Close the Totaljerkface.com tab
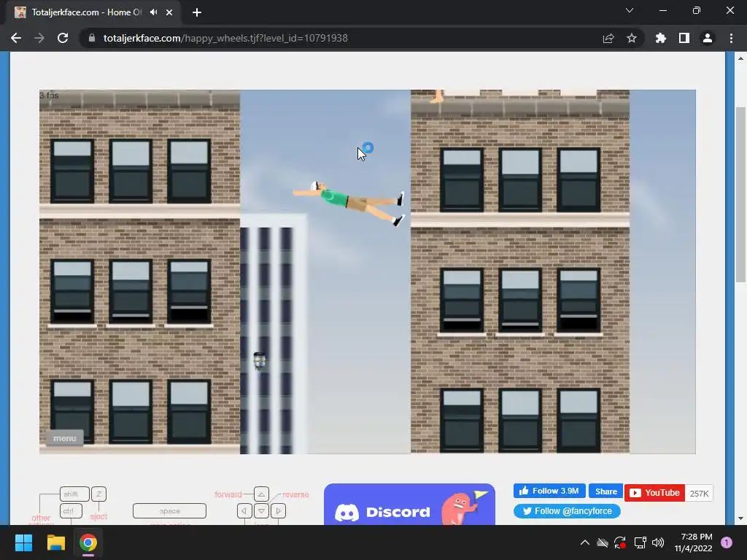This screenshot has height=560, width=747. [169, 12]
